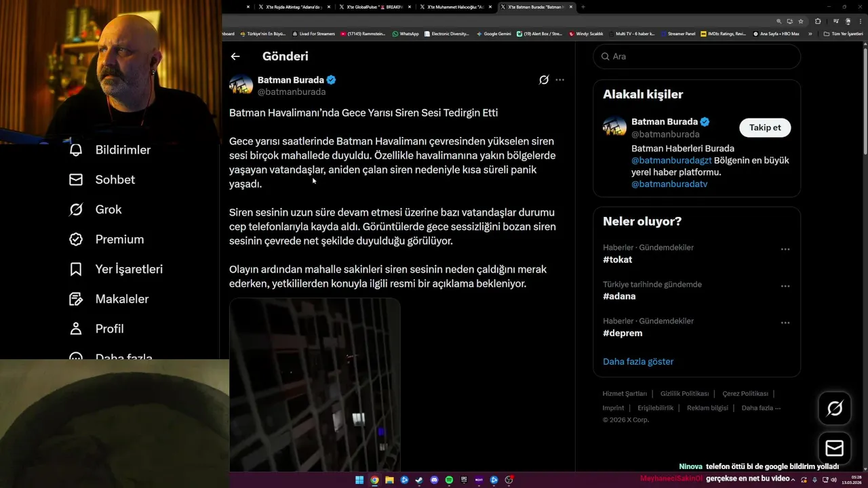The width and height of the screenshot is (868, 488).
Task: Play the post's video thumbnail
Action: [x=315, y=385]
